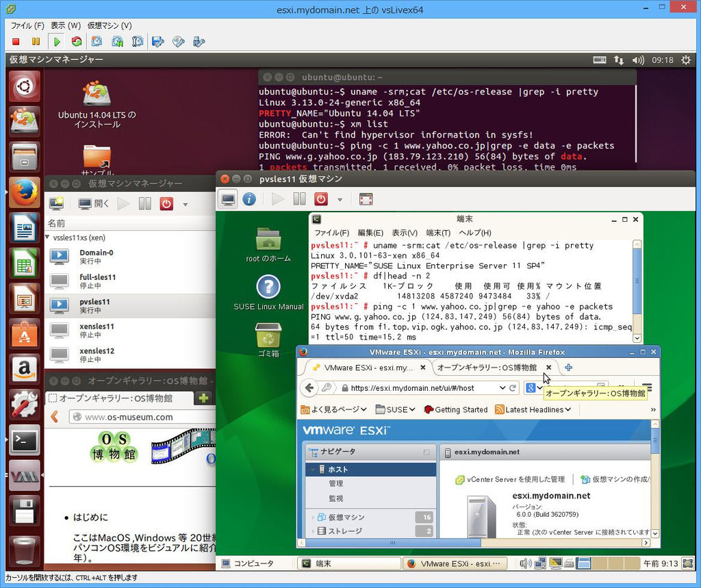Show the graphical console in pvsles11 window

pyautogui.click(x=228, y=199)
